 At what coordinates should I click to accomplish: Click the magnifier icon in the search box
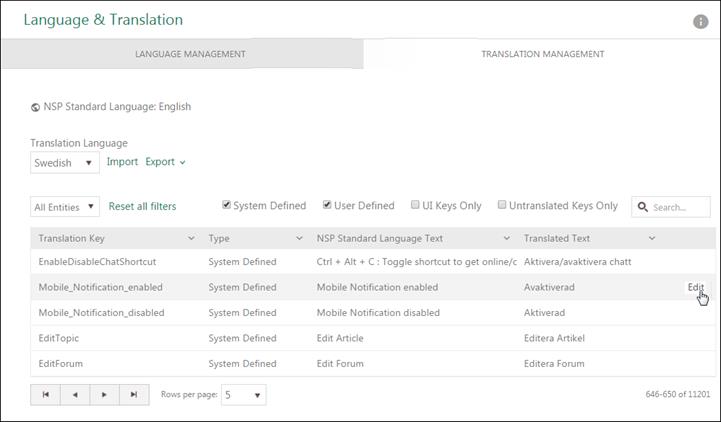click(642, 207)
